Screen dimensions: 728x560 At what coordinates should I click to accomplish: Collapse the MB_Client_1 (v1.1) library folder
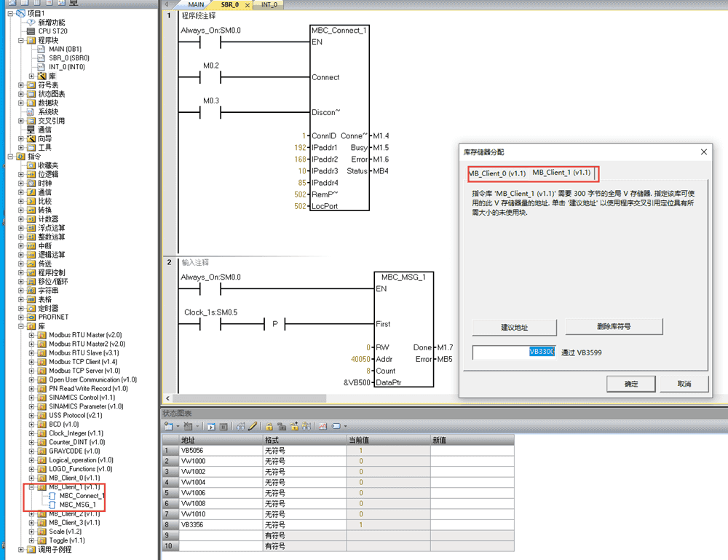pos(31,486)
